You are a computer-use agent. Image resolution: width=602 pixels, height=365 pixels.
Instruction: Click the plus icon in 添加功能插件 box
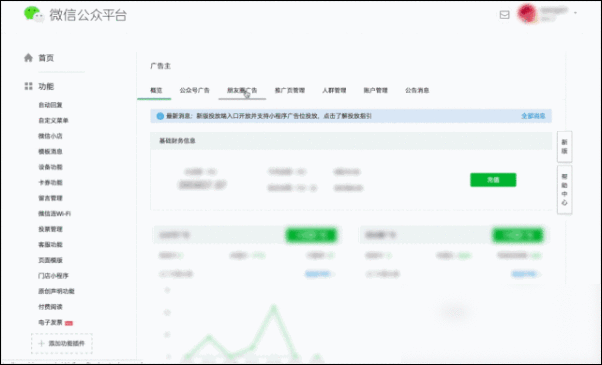pyautogui.click(x=41, y=344)
